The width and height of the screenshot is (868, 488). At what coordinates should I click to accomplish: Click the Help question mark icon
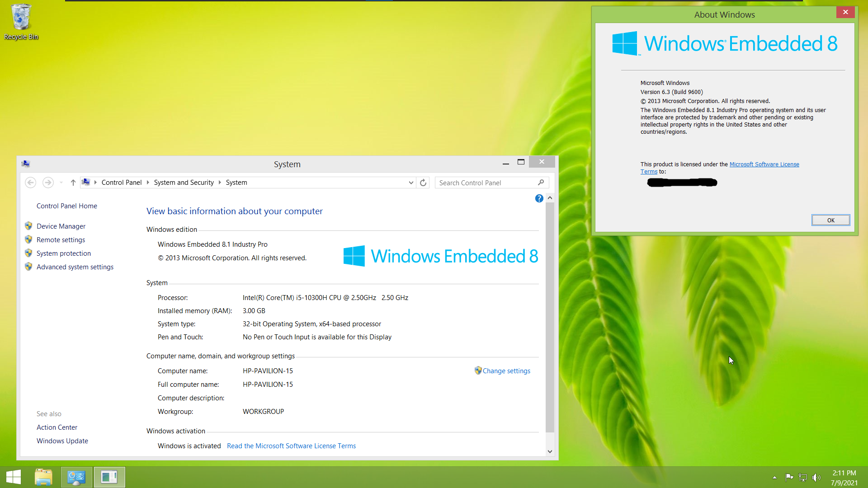click(x=539, y=198)
